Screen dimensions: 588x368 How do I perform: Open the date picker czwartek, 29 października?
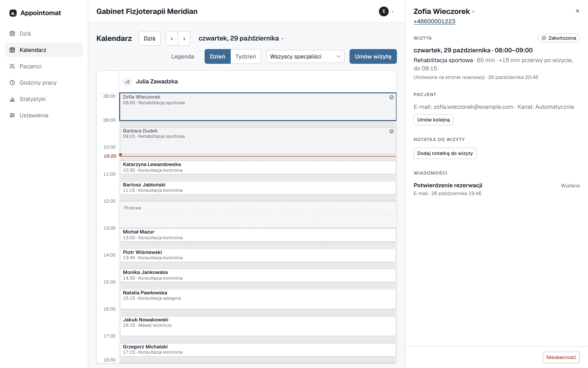point(241,38)
